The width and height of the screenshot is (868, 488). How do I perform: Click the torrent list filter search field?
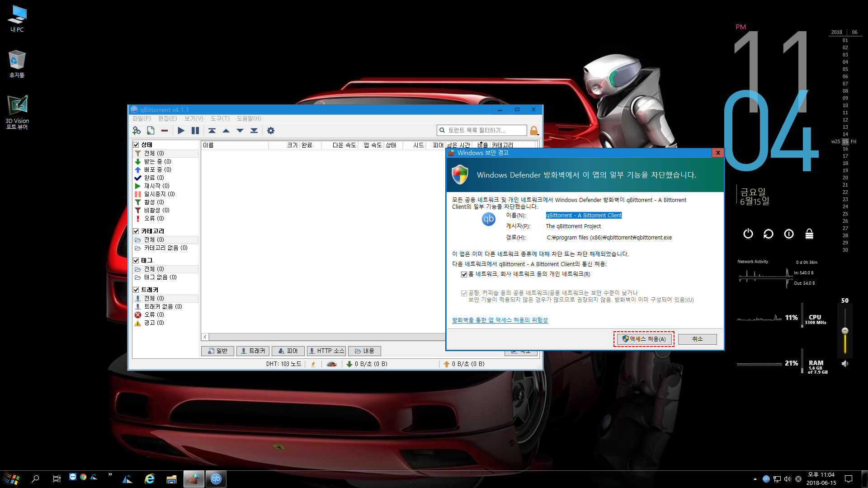(x=482, y=130)
